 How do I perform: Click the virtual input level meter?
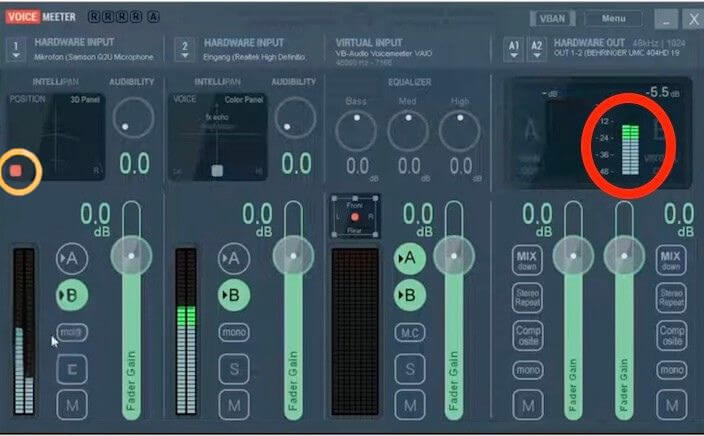(x=355, y=331)
